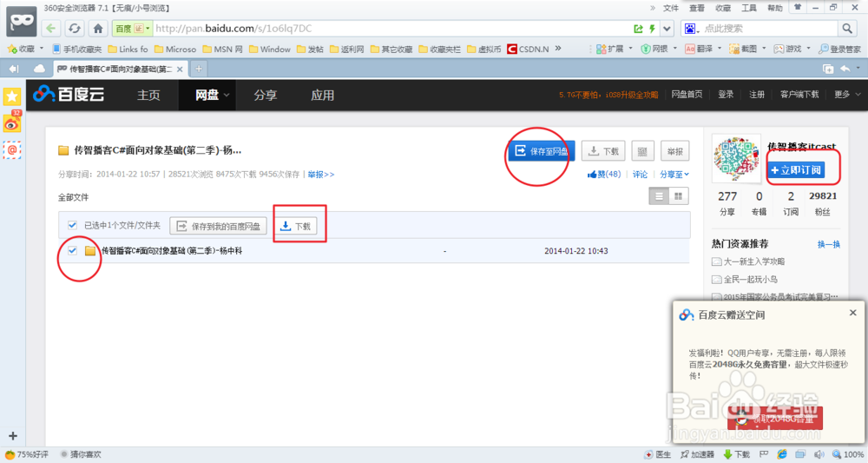Open 登录管家 login manager
Image resolution: width=868 pixels, height=463 pixels.
(x=839, y=49)
